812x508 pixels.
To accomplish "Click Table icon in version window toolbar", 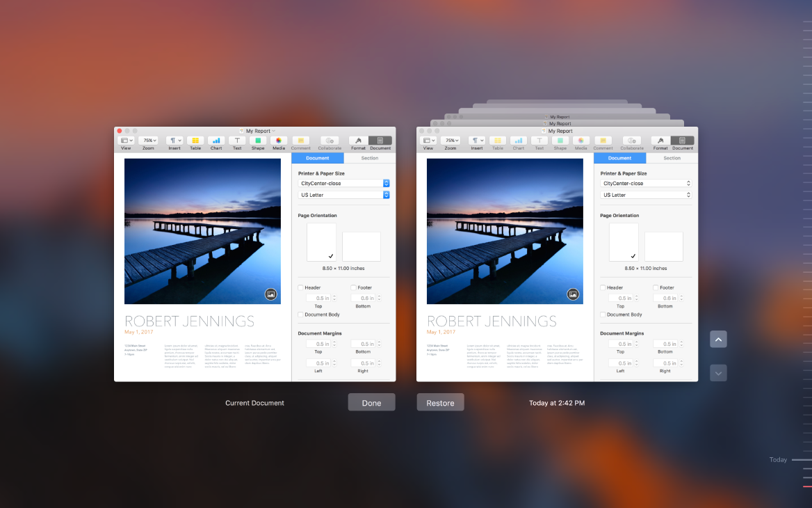I will tap(498, 141).
